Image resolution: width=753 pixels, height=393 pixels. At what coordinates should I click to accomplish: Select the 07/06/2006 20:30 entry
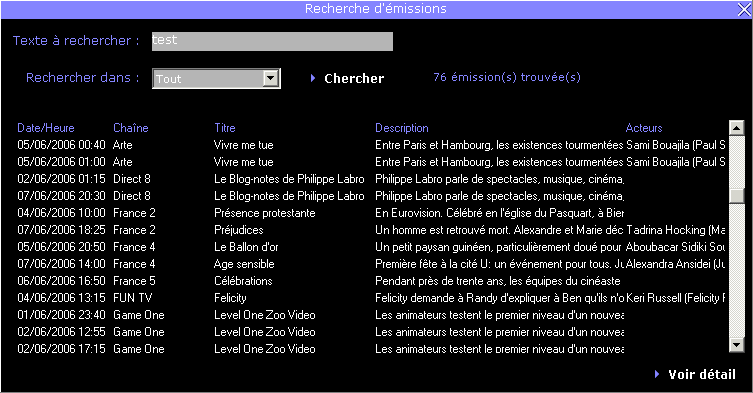371,196
